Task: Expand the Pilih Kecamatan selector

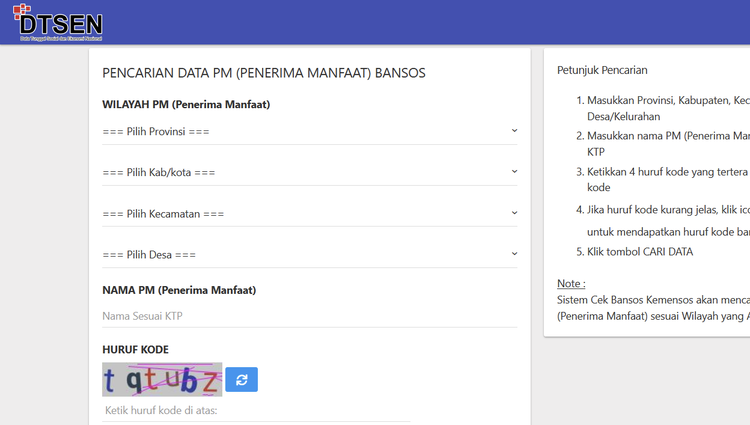Action: click(x=300, y=214)
